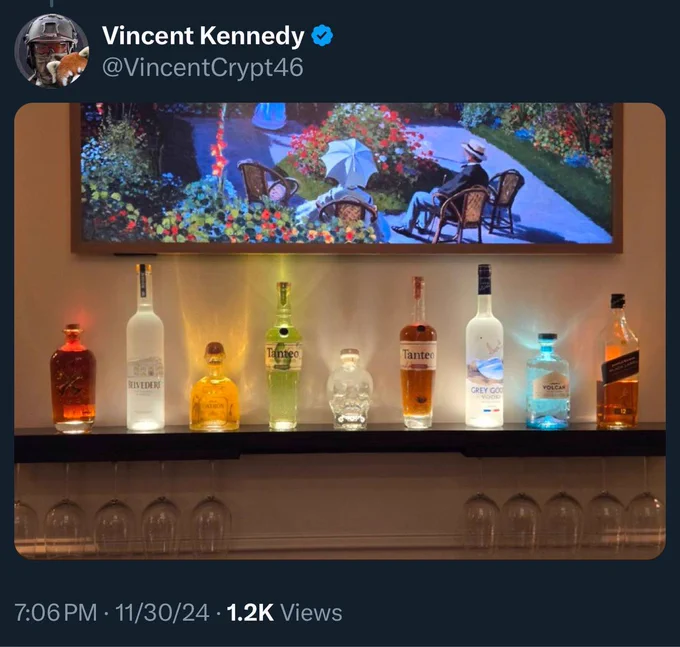Image resolution: width=680 pixels, height=647 pixels.
Task: Click the red-lit leftmost bottle in the photo
Action: [73, 378]
